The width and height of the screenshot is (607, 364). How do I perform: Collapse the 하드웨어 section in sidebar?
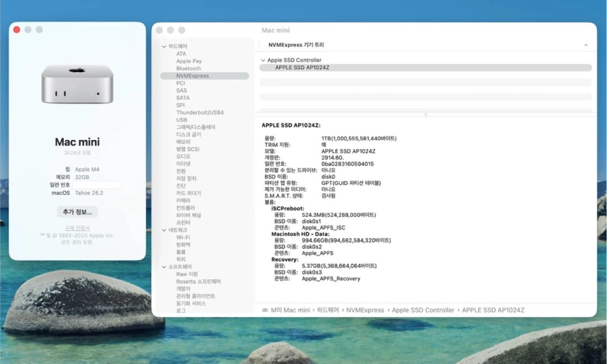point(164,47)
